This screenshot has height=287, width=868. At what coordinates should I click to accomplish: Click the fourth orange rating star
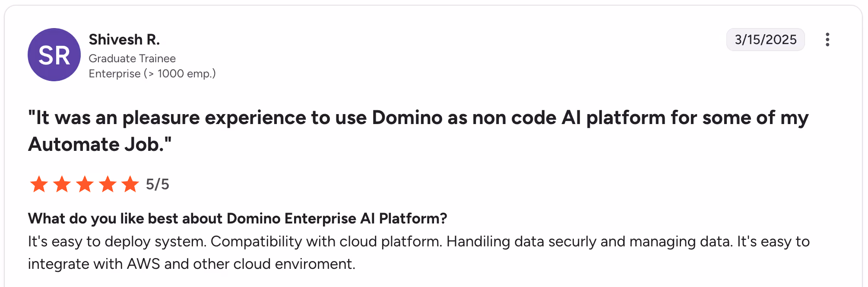pyautogui.click(x=108, y=184)
